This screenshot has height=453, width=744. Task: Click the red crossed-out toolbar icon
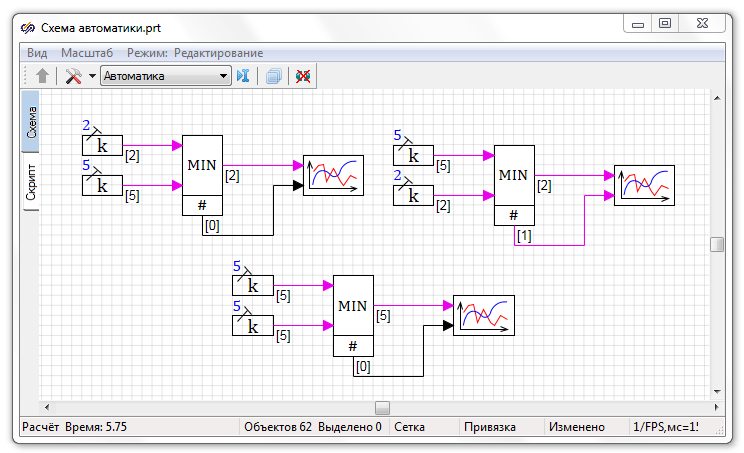point(303,76)
